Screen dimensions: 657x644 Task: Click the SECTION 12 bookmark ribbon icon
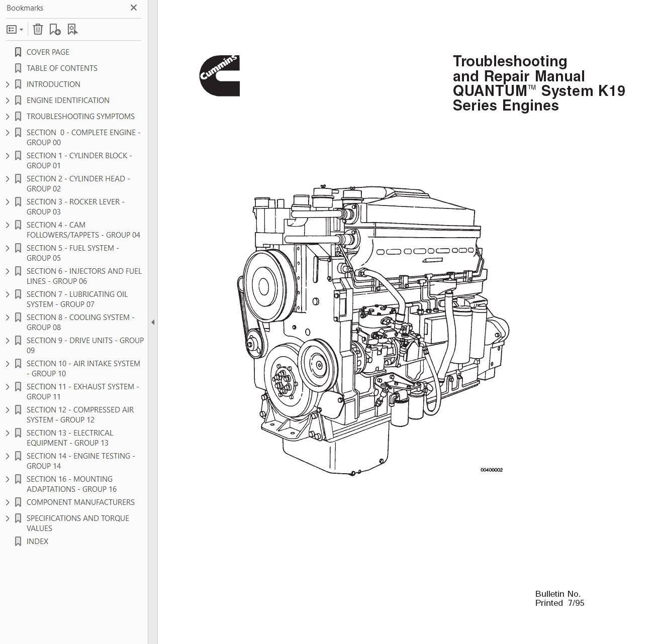pos(18,410)
